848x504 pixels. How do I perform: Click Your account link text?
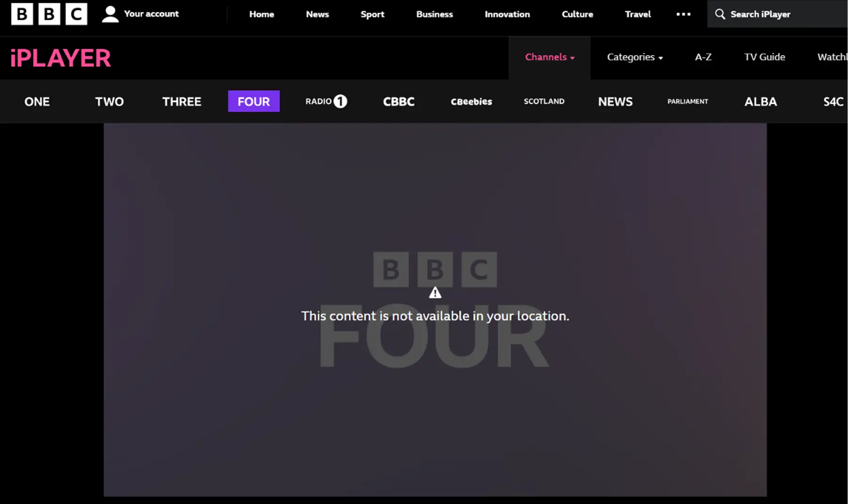[x=152, y=14]
